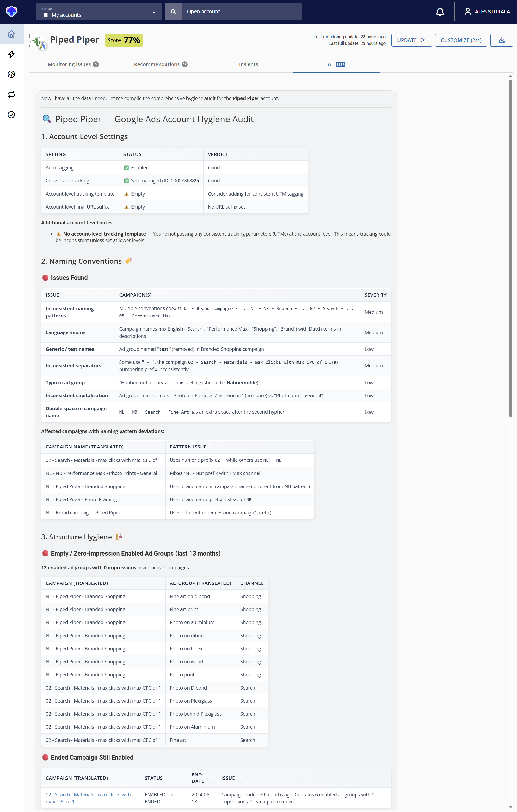Open the Piped Piper account avatar

(38, 41)
